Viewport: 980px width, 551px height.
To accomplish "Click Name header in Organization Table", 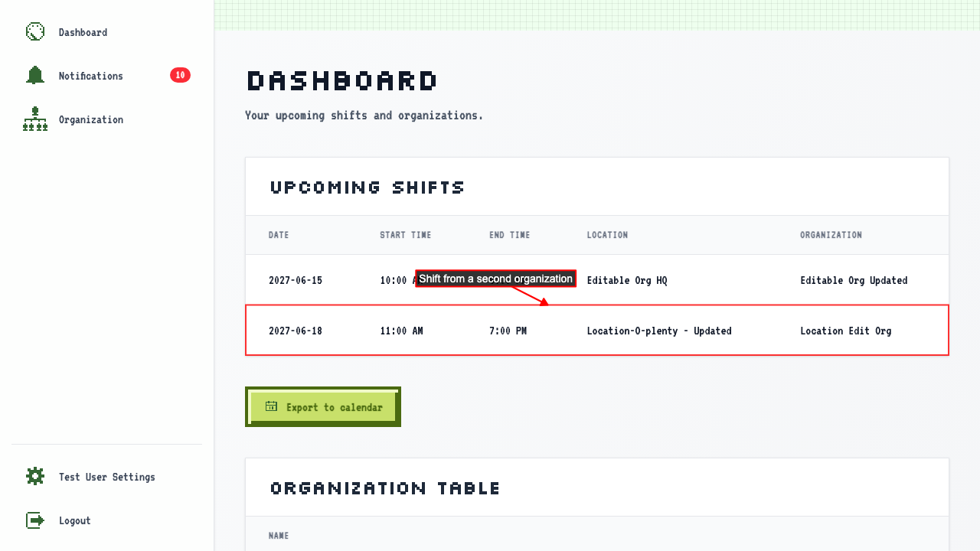I will (x=279, y=536).
